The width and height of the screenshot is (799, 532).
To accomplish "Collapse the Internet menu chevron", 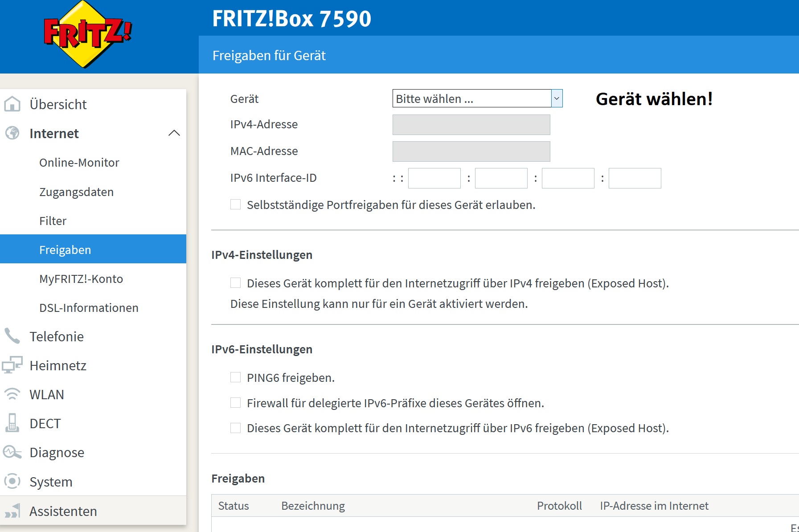I will click(x=174, y=133).
